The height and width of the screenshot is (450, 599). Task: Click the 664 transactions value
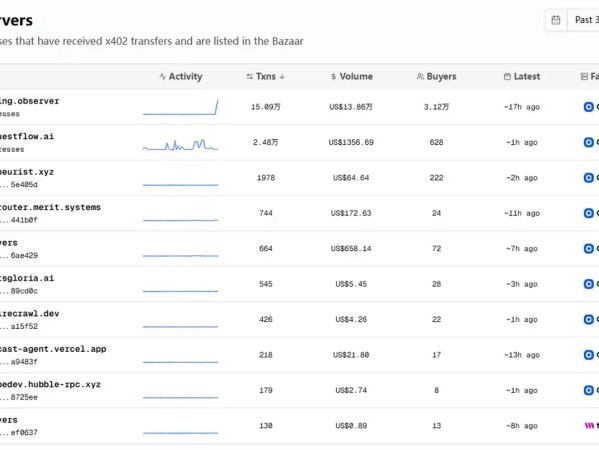(266, 249)
